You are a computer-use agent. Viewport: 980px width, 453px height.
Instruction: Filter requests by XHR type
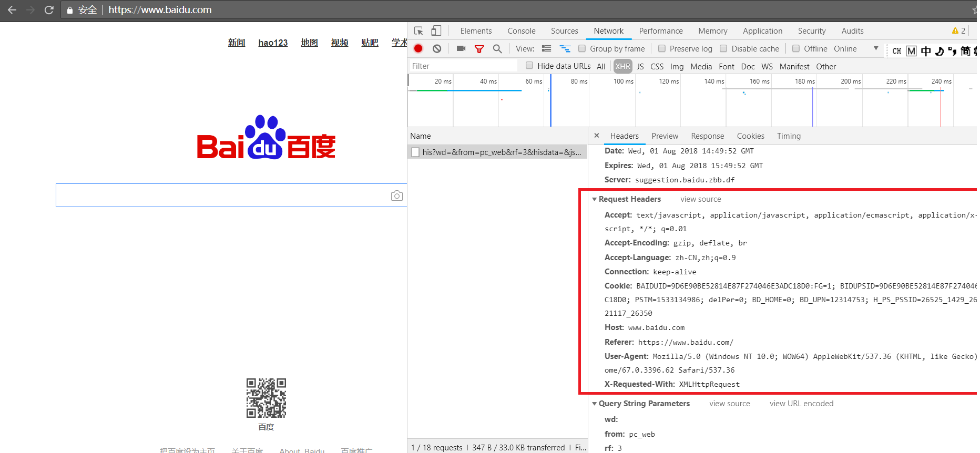pos(623,66)
